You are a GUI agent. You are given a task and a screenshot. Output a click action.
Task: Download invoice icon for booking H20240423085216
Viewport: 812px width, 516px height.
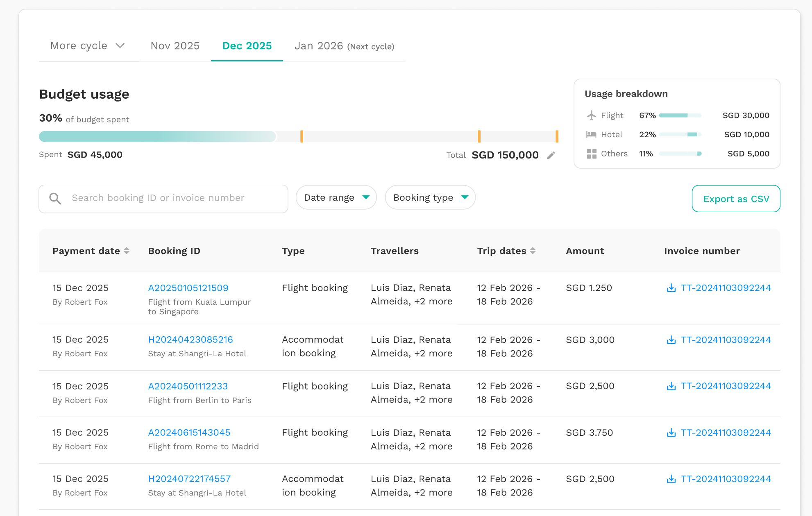pos(671,340)
